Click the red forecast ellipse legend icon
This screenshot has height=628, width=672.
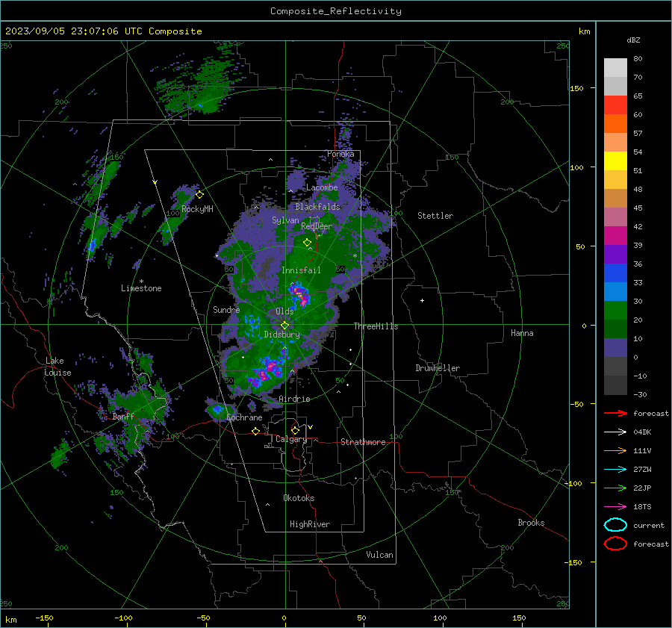[x=615, y=544]
